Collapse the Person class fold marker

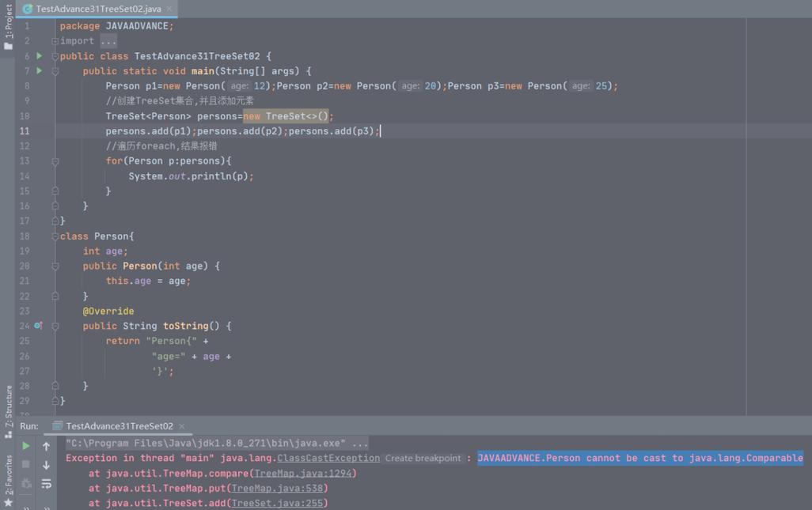pyautogui.click(x=55, y=236)
